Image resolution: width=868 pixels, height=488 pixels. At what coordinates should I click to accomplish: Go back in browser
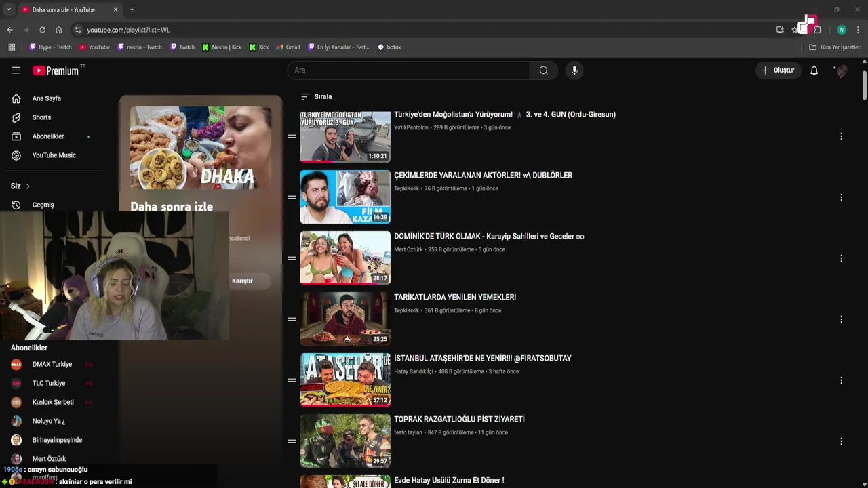click(9, 30)
